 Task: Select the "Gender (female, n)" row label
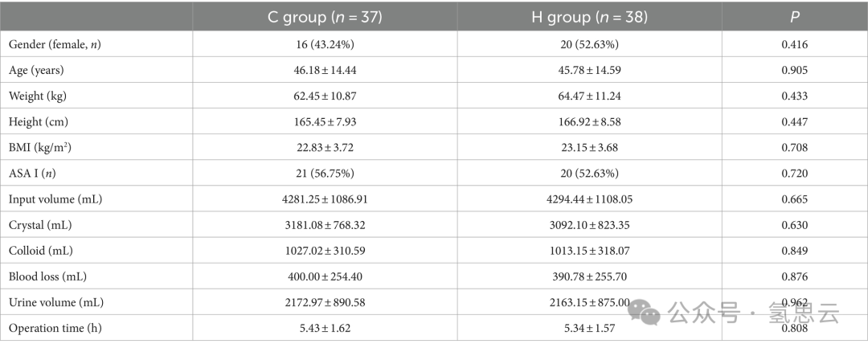[x=55, y=44]
